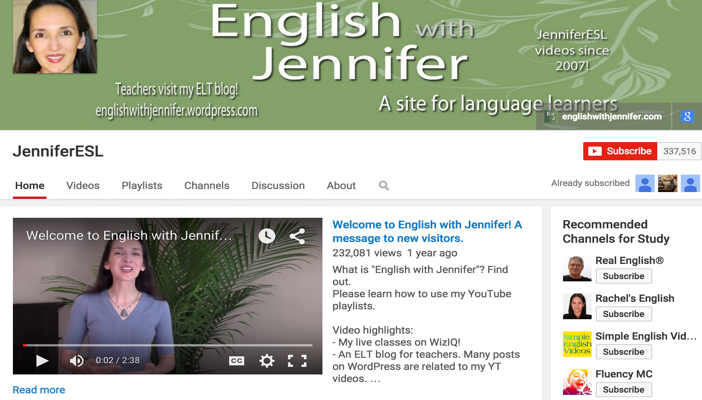
Task: Subscribe to Fluency MC channel
Action: [623, 390]
